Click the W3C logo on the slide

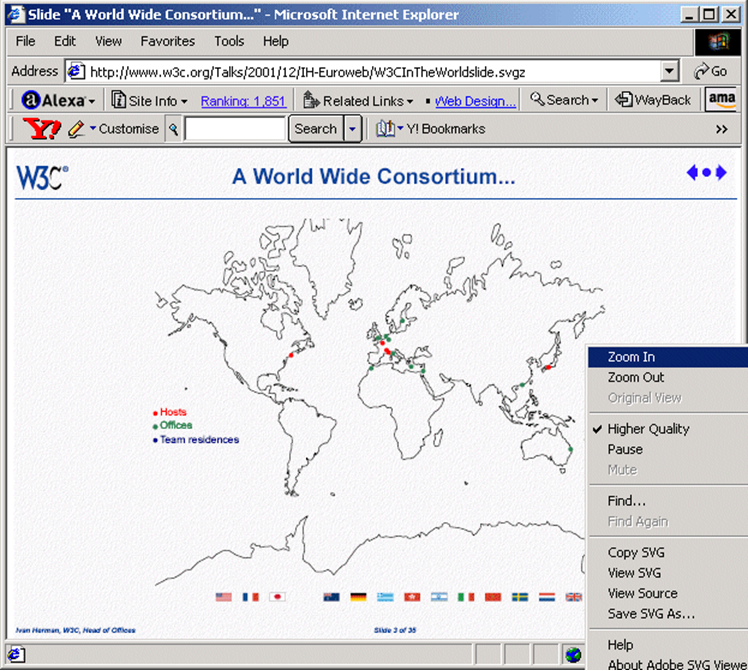pos(42,177)
